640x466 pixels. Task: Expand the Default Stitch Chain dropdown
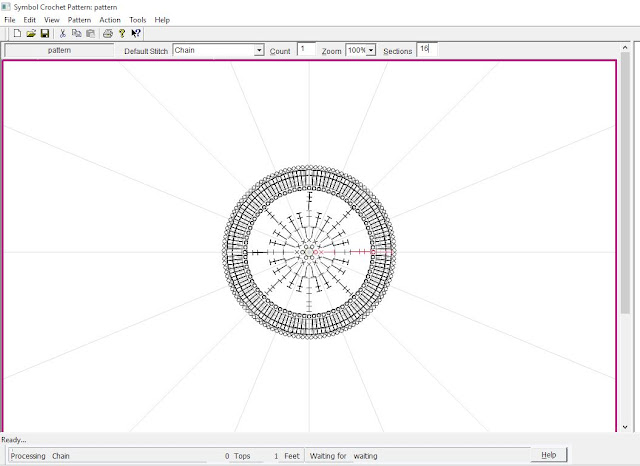(x=259, y=50)
